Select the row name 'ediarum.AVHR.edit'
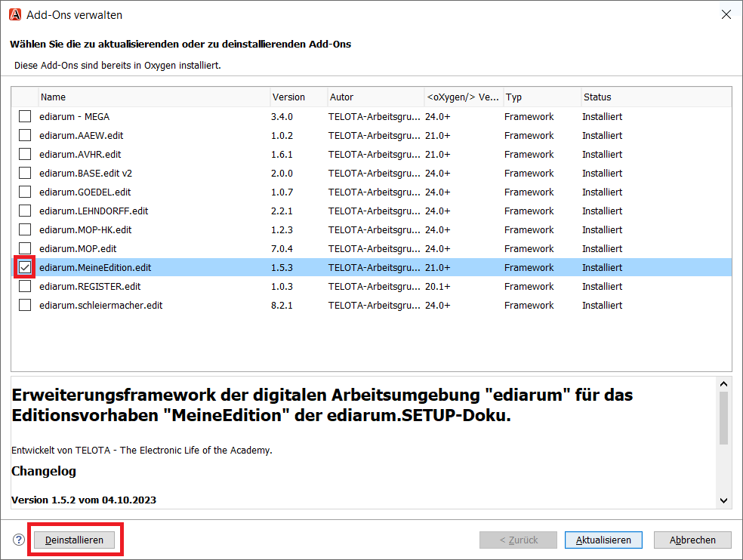The height and width of the screenshot is (560, 743). 80,155
